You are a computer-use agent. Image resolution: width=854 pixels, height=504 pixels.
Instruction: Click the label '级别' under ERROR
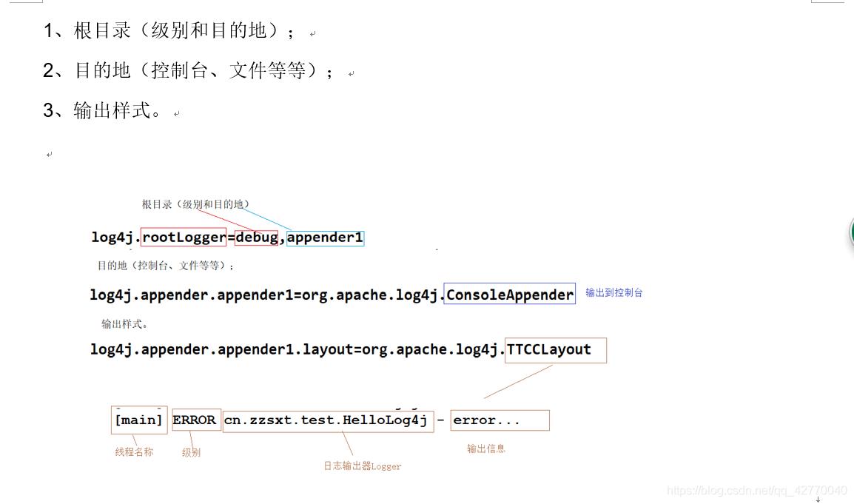[191, 452]
